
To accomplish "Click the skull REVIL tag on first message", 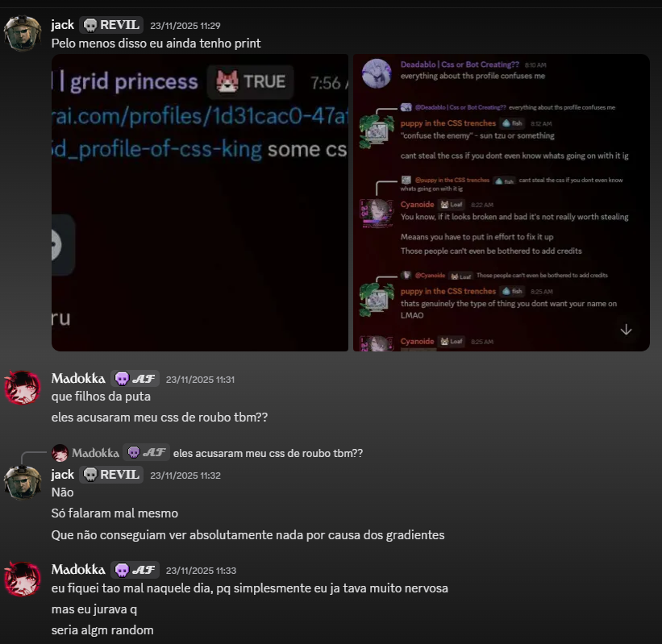I will pos(111,25).
